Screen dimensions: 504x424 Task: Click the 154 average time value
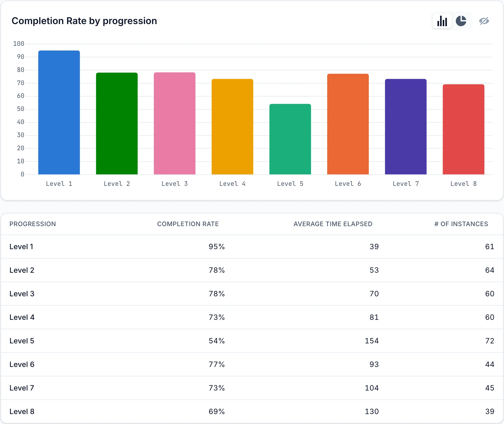pyautogui.click(x=372, y=341)
